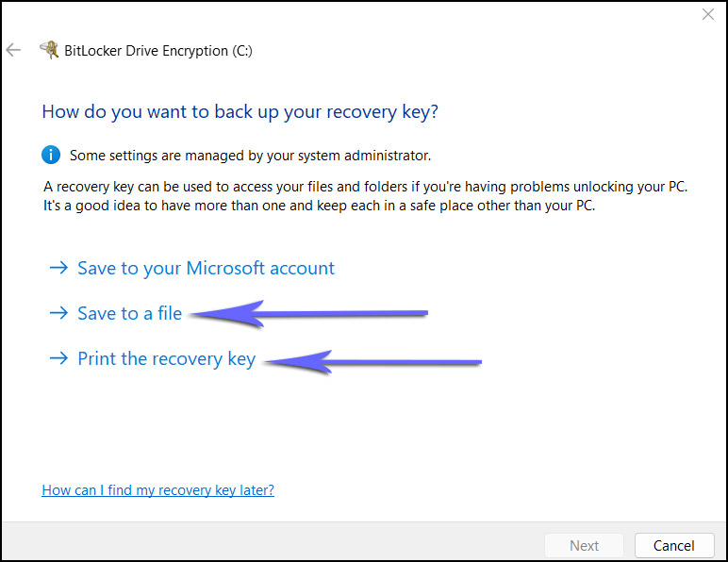Open How can I find my recovery key later link
The height and width of the screenshot is (562, 728).
pos(157,490)
